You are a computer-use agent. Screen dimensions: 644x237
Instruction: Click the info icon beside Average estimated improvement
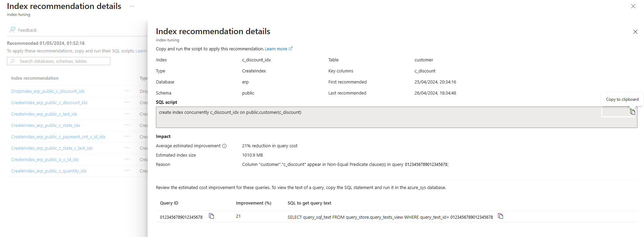224,146
